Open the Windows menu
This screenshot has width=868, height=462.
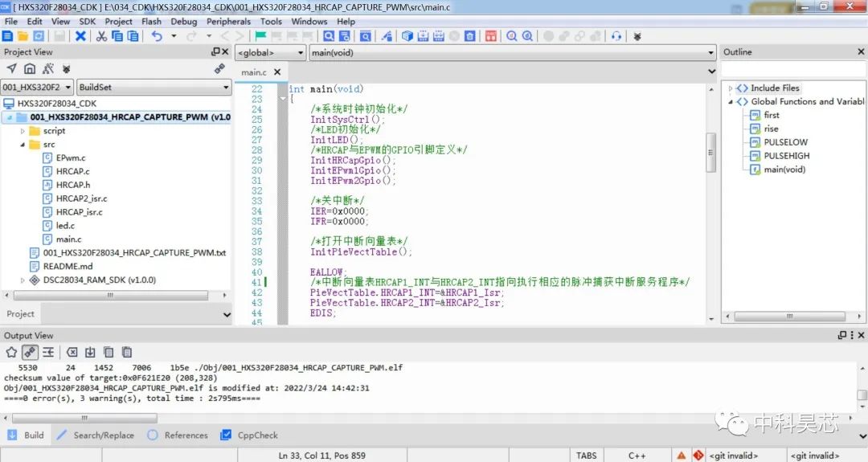[309, 22]
